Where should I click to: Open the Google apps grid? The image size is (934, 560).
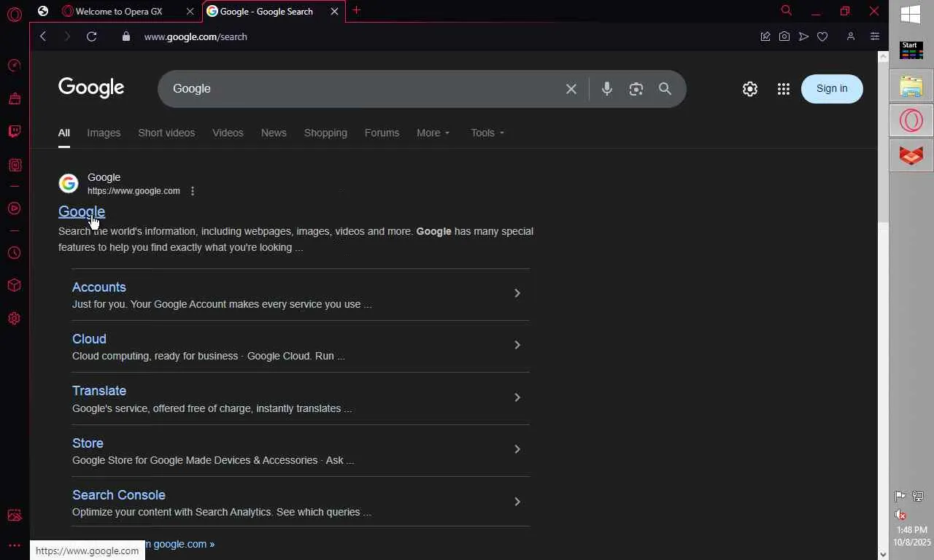coord(784,89)
